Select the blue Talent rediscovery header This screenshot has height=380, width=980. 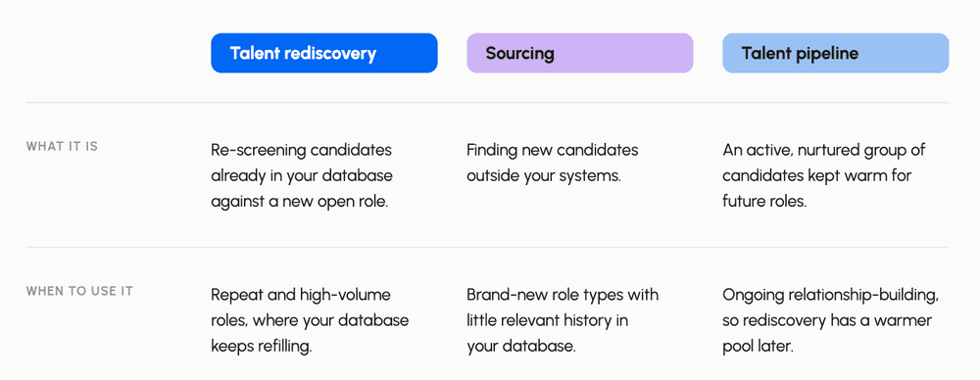(x=323, y=53)
